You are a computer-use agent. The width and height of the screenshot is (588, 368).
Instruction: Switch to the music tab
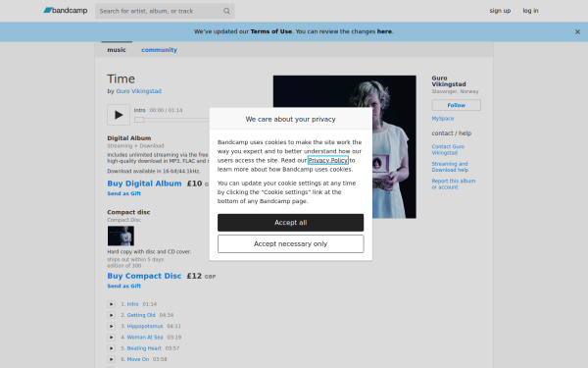click(117, 50)
